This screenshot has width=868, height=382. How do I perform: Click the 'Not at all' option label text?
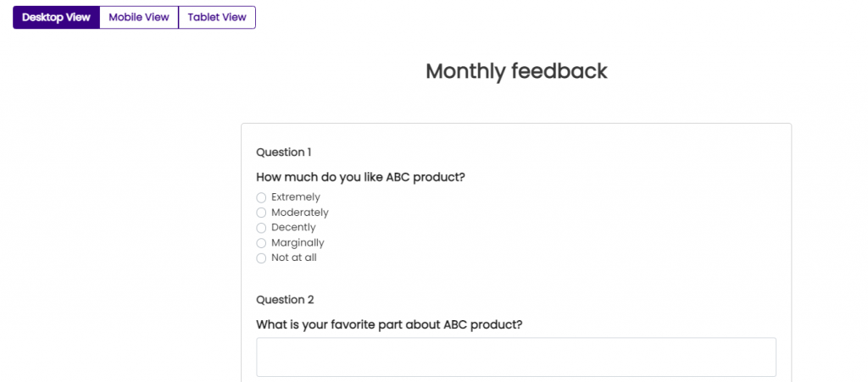tap(294, 257)
